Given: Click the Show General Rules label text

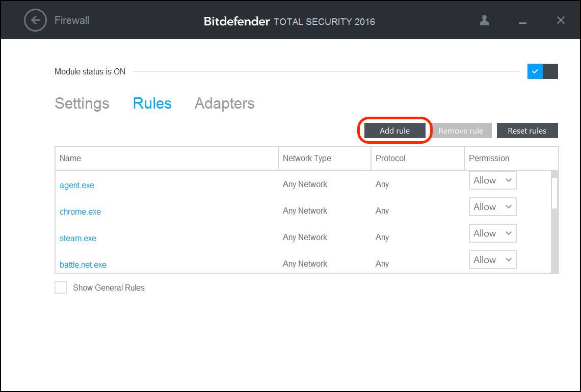Looking at the screenshot, I should [109, 288].
